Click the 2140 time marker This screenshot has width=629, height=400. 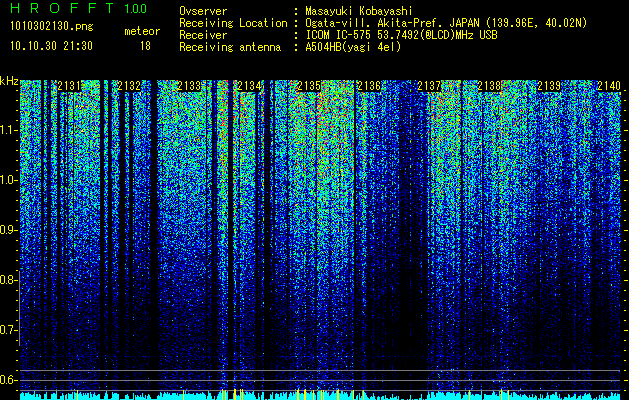point(609,86)
